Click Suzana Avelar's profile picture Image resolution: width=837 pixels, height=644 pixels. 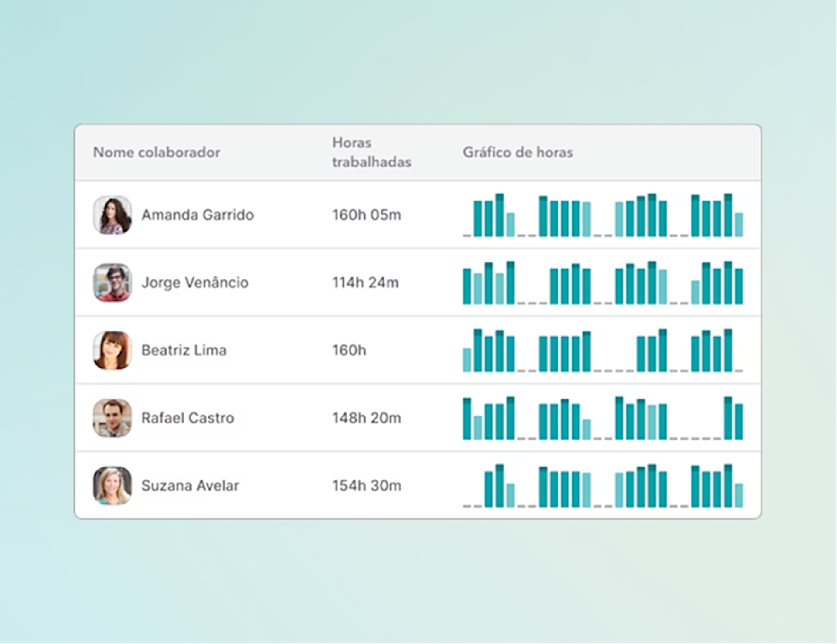(x=112, y=485)
